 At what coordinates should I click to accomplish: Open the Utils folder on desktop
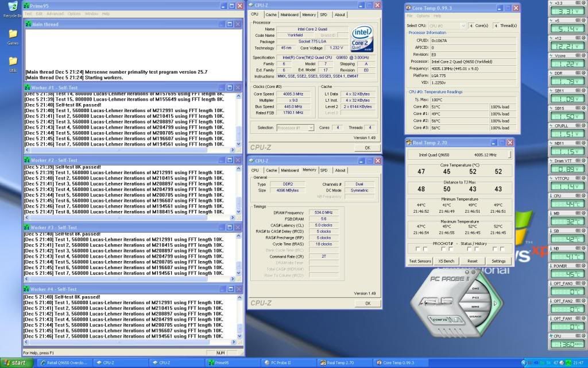click(13, 64)
